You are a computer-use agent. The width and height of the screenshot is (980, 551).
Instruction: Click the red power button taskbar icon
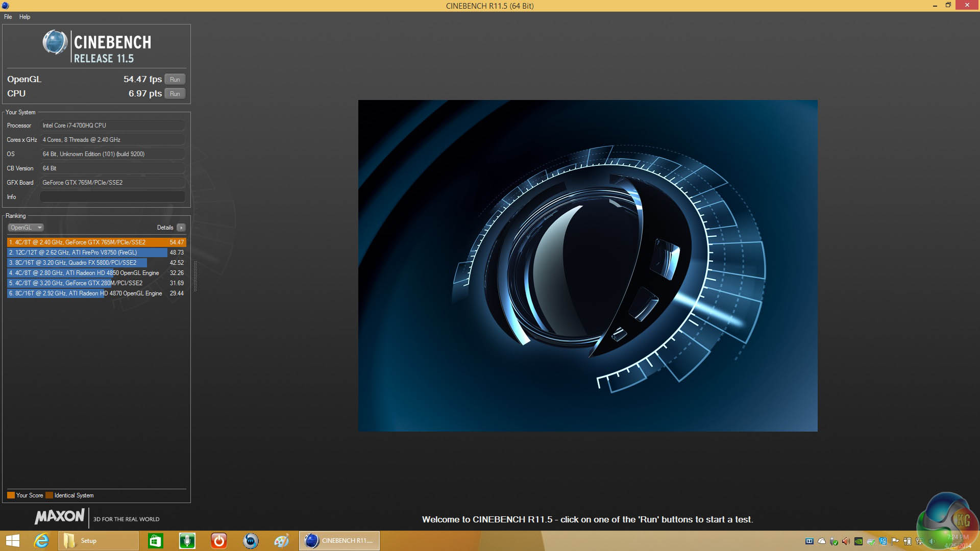click(218, 541)
